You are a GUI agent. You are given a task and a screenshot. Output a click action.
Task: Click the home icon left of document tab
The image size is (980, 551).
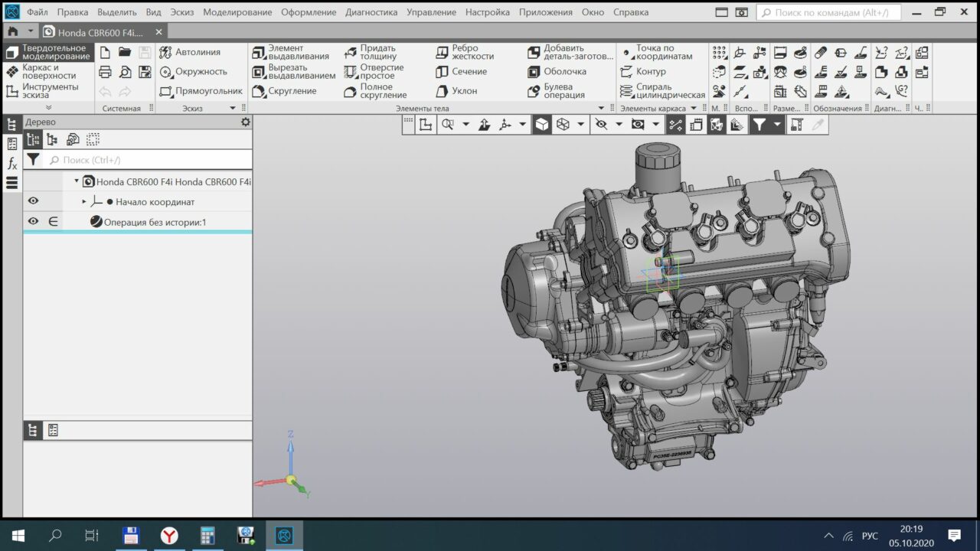click(x=12, y=31)
